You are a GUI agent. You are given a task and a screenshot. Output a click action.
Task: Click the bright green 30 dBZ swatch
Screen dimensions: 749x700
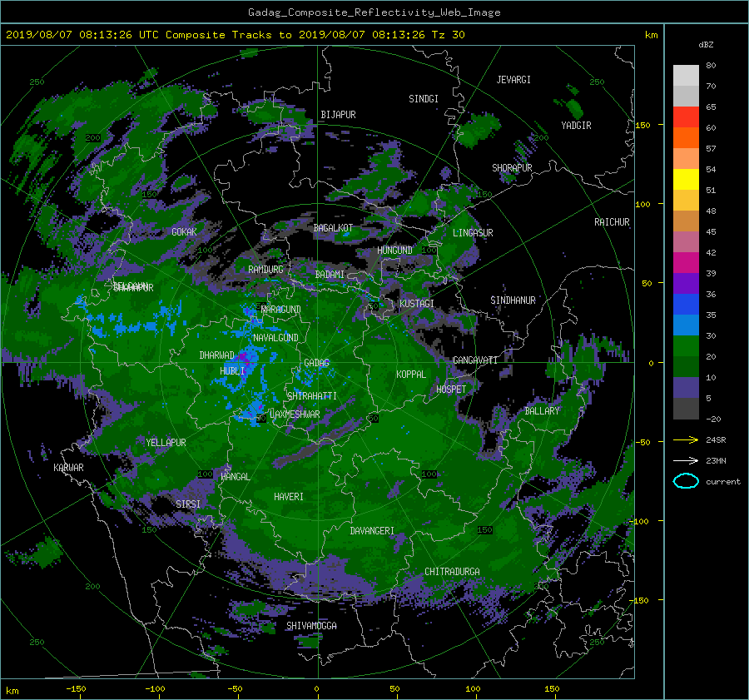686,345
